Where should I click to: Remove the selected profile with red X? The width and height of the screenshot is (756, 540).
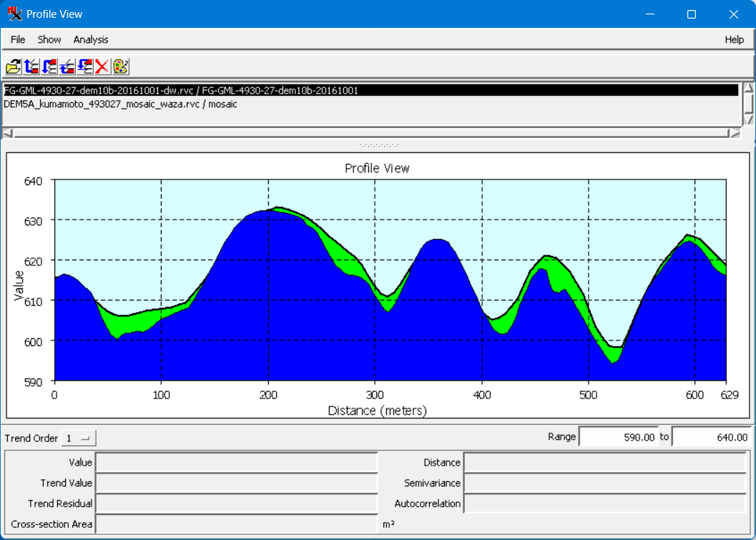point(102,67)
